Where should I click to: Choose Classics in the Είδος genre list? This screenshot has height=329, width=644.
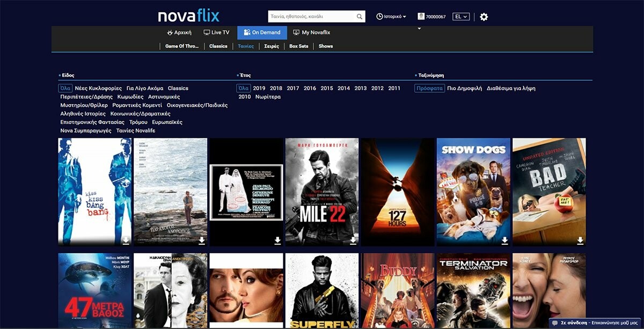point(178,88)
